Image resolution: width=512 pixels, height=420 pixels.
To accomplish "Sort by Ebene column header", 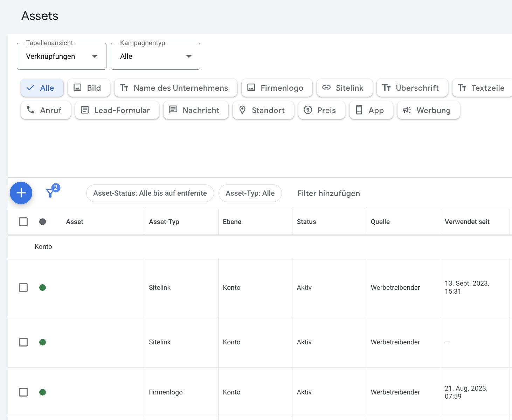I will pyautogui.click(x=232, y=222).
